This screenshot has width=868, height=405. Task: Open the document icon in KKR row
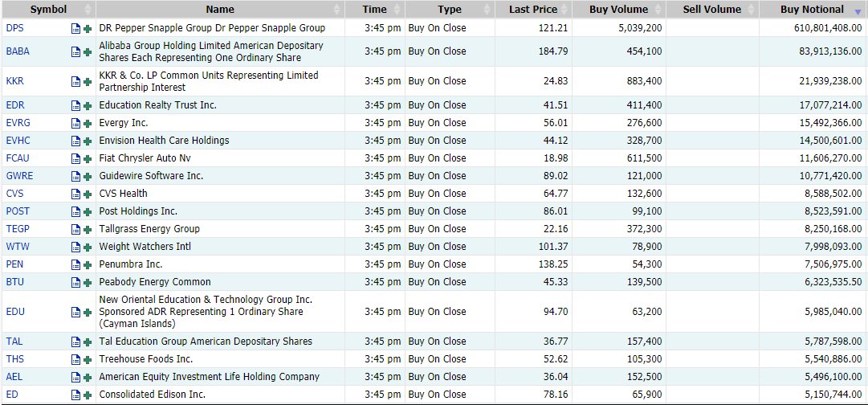(75, 82)
